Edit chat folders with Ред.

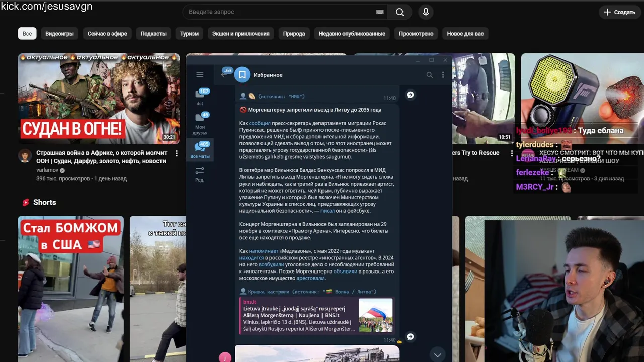pos(200,174)
